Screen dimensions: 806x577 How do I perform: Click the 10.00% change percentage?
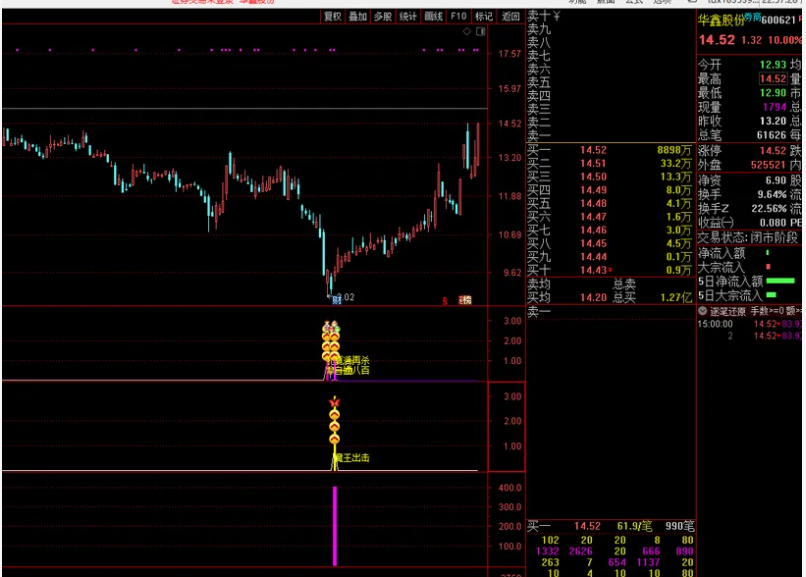784,40
